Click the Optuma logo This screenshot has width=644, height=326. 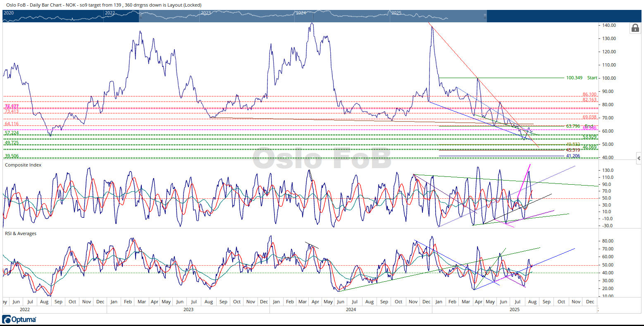pos(19,319)
